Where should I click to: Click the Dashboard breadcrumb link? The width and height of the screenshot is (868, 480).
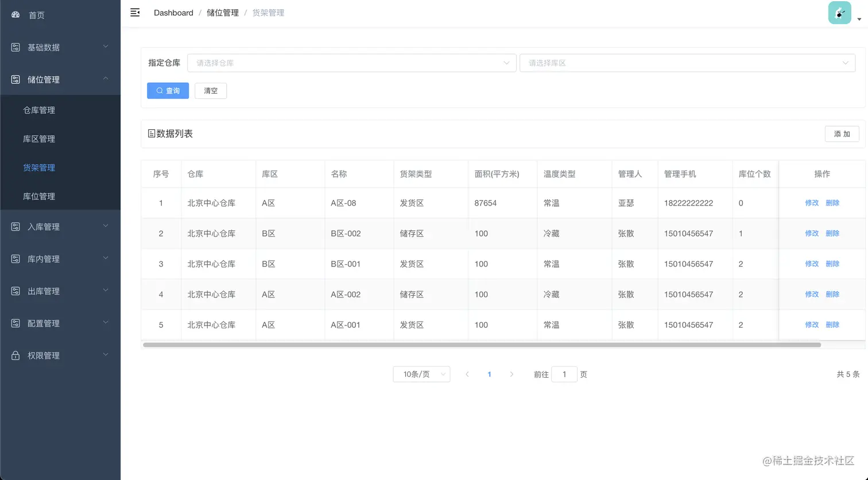coord(173,13)
